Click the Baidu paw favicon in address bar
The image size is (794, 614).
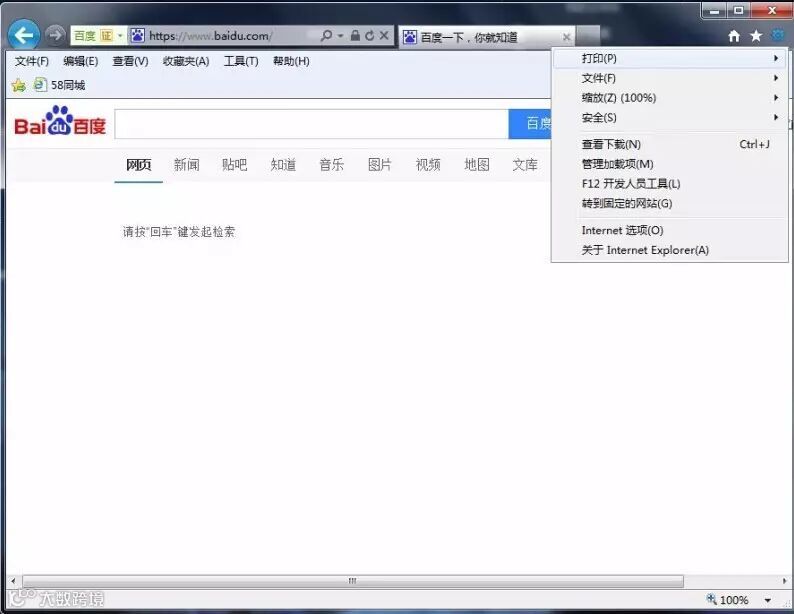[137, 35]
